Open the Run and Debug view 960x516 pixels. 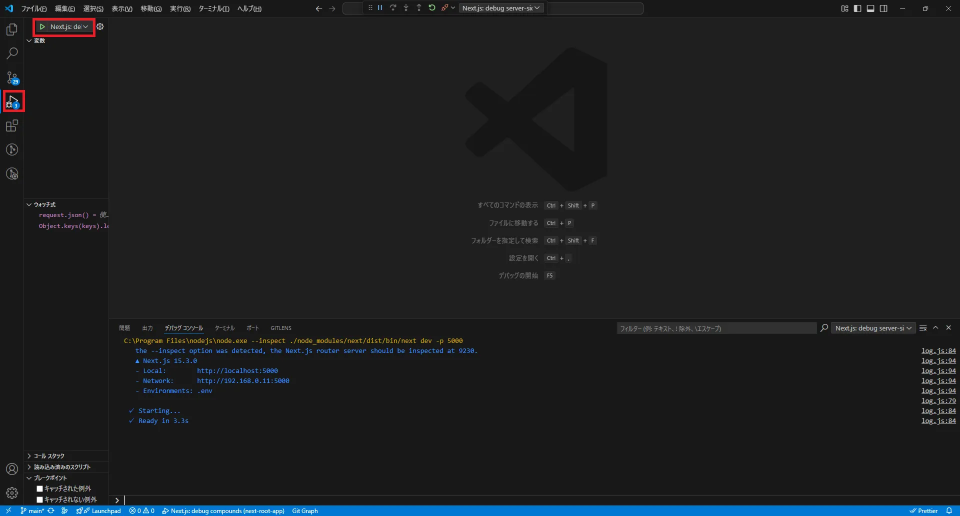point(12,102)
